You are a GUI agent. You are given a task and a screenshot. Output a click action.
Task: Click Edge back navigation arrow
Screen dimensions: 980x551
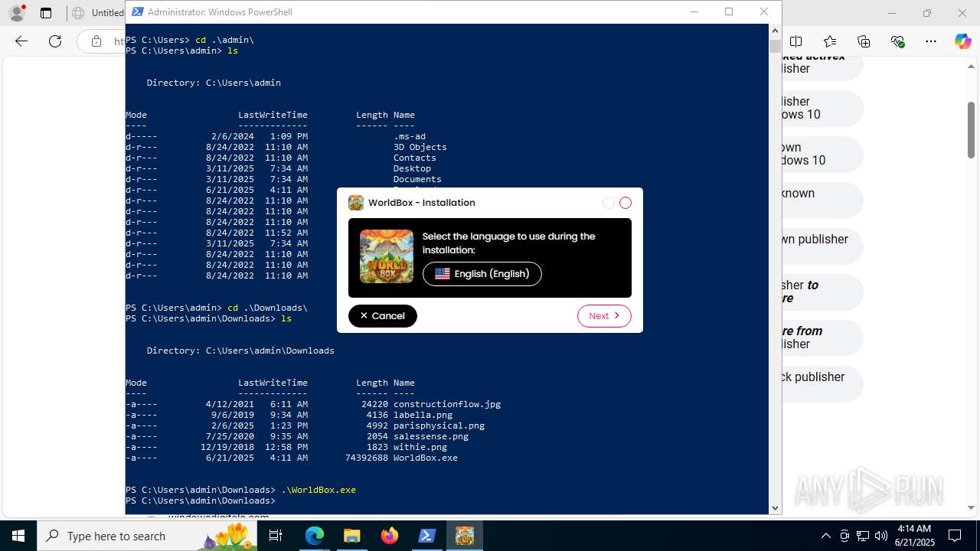(21, 41)
